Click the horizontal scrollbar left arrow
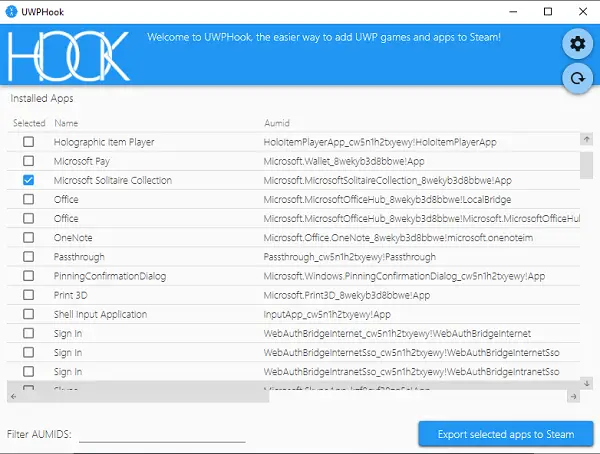This screenshot has width=600, height=454. pyautogui.click(x=13, y=396)
